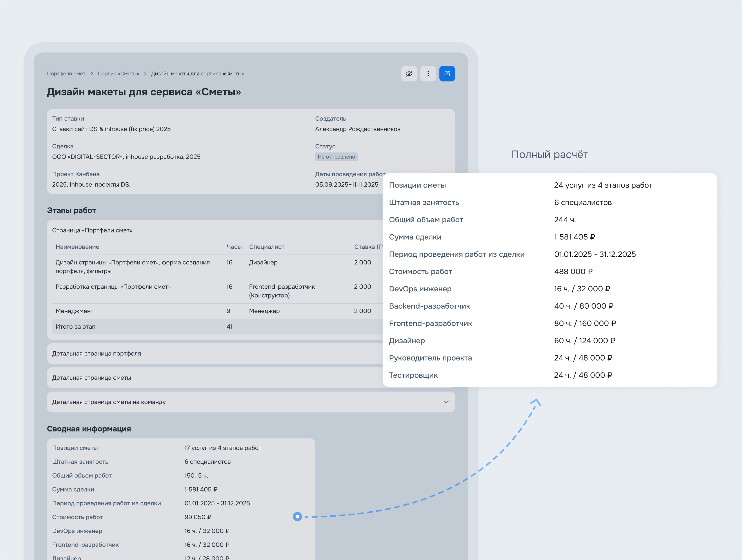Click the summary «Frontend-разработчик» row label
Screen dimensions: 742x560
pyautogui.click(x=85, y=545)
